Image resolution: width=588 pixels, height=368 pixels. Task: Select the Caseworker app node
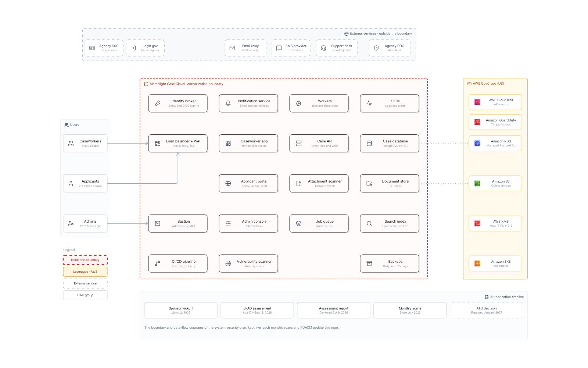click(248, 144)
